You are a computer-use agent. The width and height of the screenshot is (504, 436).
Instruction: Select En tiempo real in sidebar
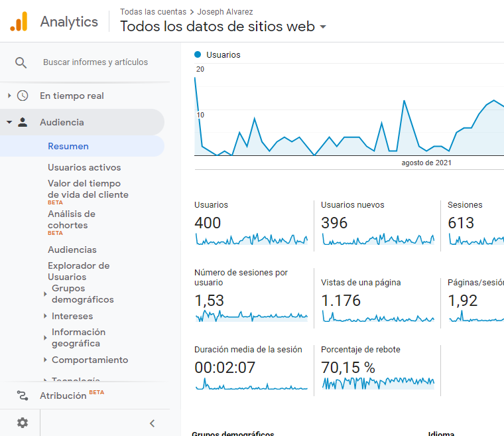click(72, 96)
